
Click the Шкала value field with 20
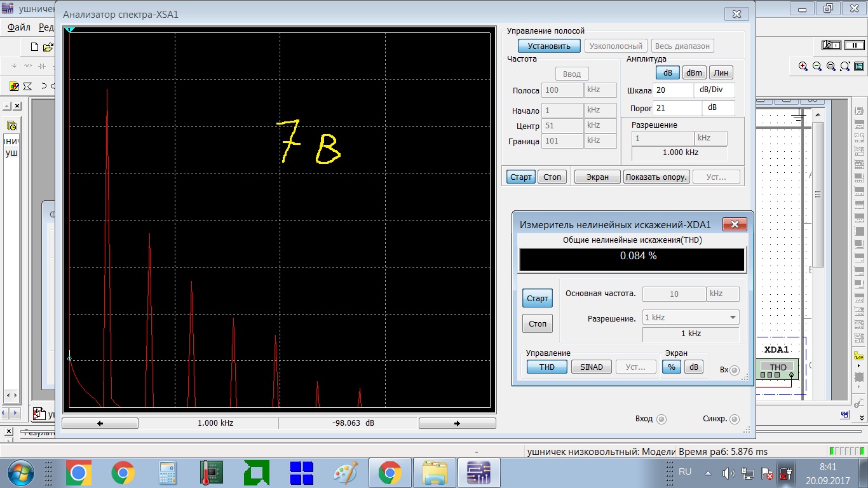point(673,90)
